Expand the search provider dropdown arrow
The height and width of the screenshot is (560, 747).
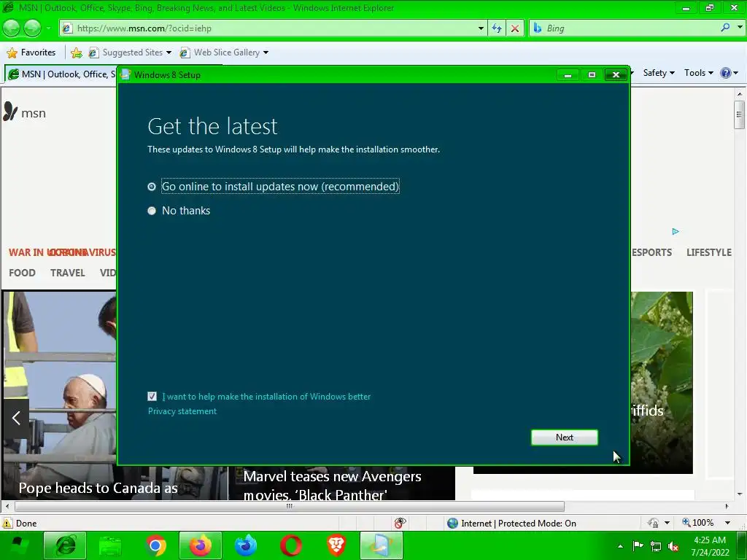pos(740,28)
